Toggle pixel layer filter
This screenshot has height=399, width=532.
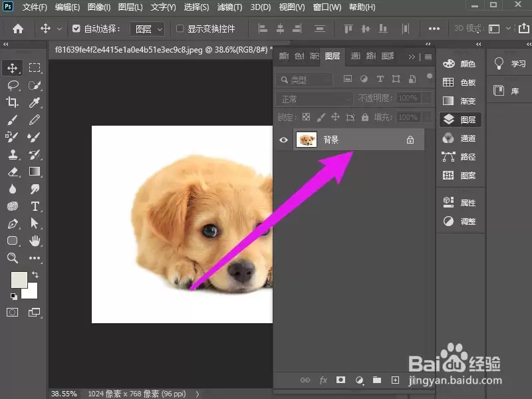click(347, 79)
